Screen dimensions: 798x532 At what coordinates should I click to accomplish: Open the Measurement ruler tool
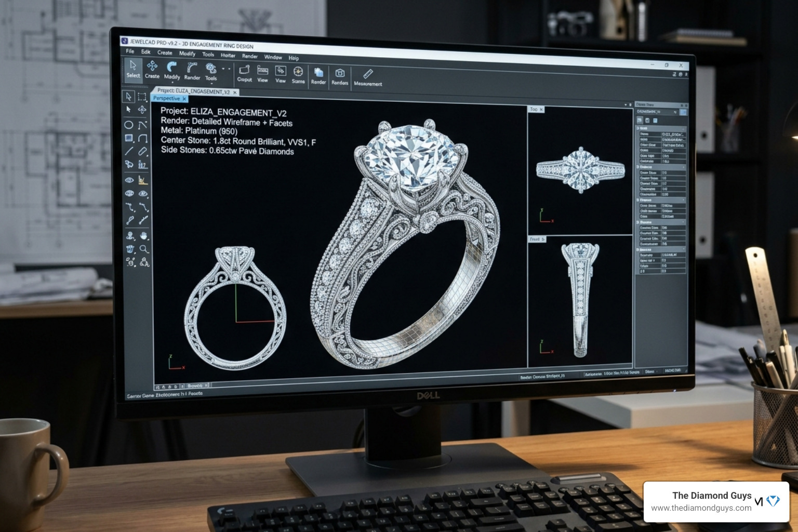click(368, 77)
